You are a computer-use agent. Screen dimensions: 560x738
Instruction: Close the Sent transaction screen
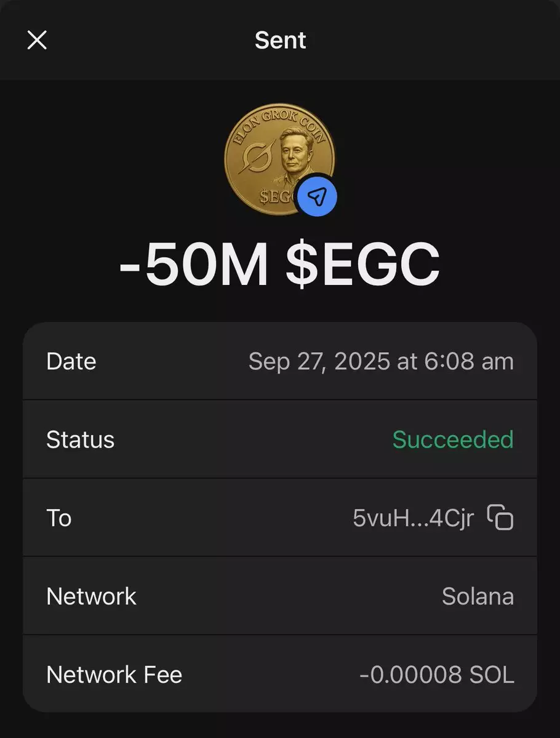click(37, 41)
